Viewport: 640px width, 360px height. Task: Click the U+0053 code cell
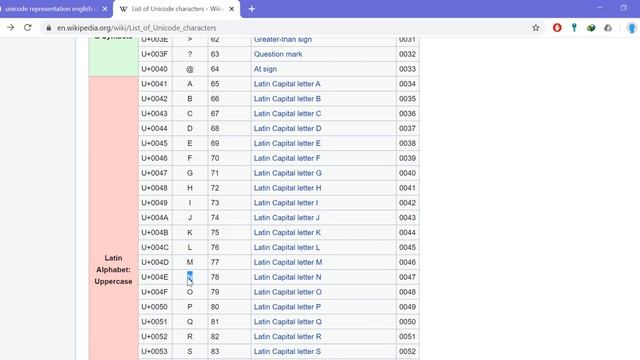point(155,351)
